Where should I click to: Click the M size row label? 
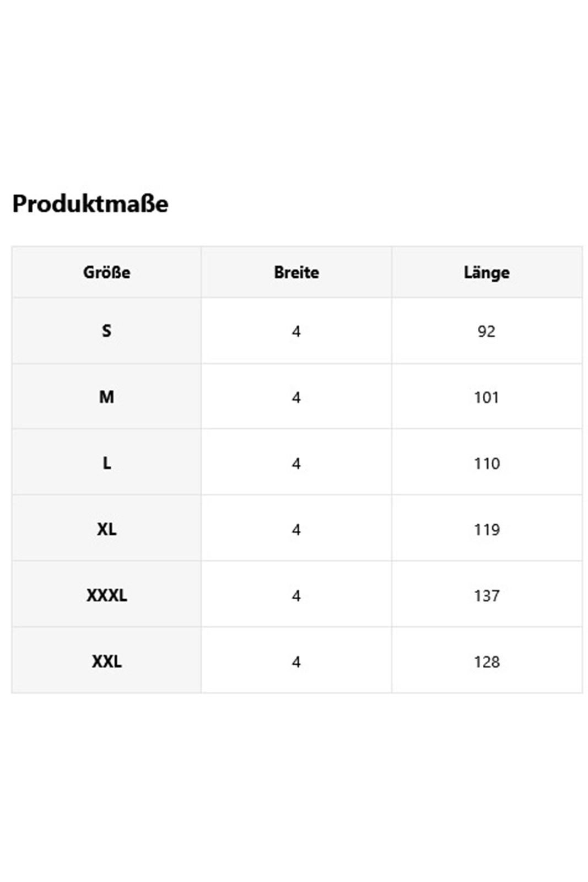click(x=106, y=397)
